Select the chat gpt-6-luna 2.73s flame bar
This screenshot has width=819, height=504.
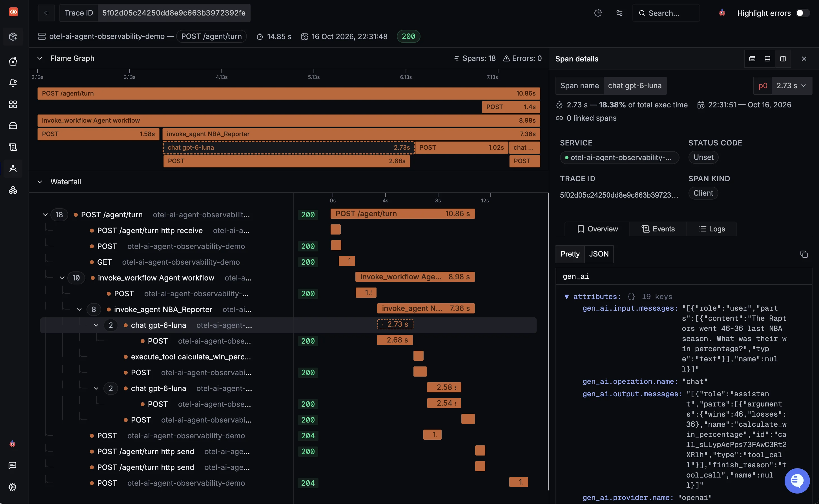click(289, 147)
